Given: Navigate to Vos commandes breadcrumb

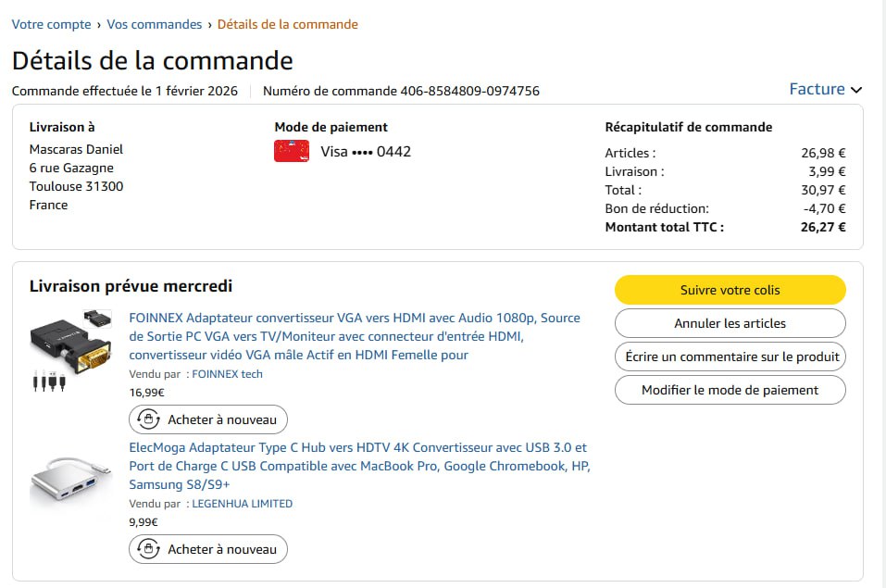Looking at the screenshot, I should tap(155, 24).
